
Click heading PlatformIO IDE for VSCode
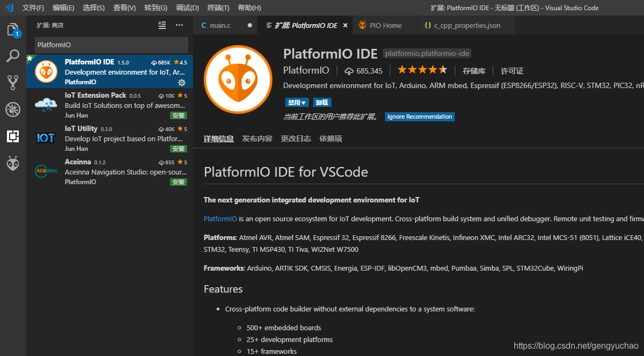pos(286,172)
